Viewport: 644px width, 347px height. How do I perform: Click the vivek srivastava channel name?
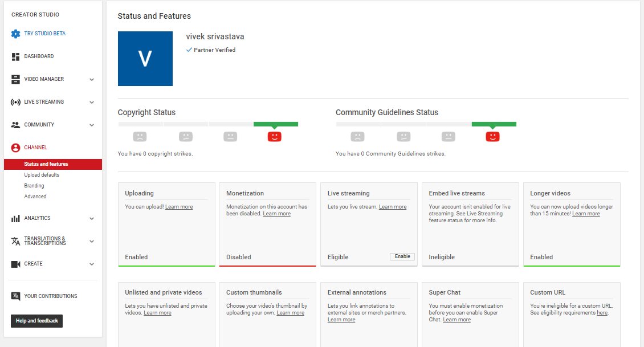[215, 36]
